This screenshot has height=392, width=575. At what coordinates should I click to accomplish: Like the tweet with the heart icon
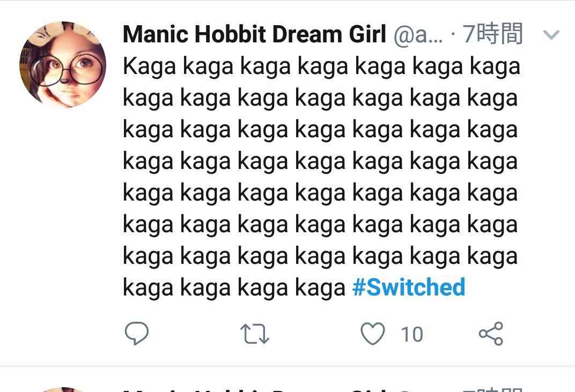[372, 334]
